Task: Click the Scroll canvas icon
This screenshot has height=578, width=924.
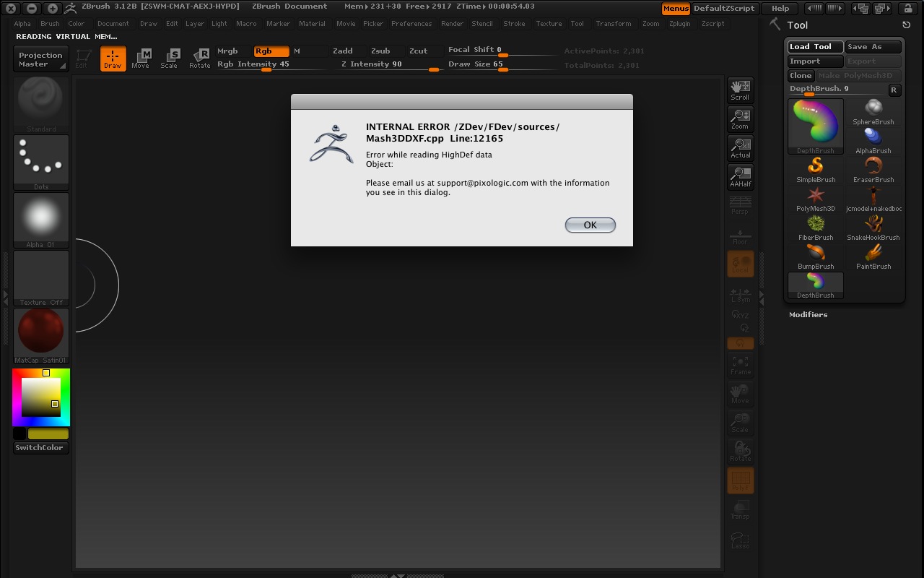Action: [x=740, y=90]
